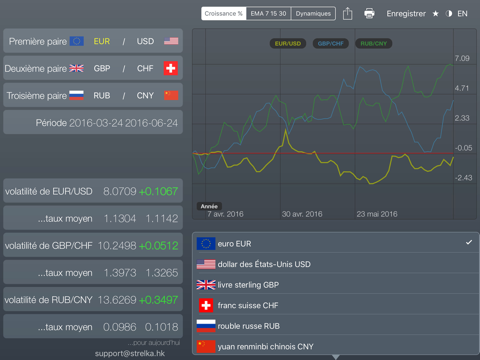Click the US flag in Première paire
The image size is (480, 360).
(171, 41)
